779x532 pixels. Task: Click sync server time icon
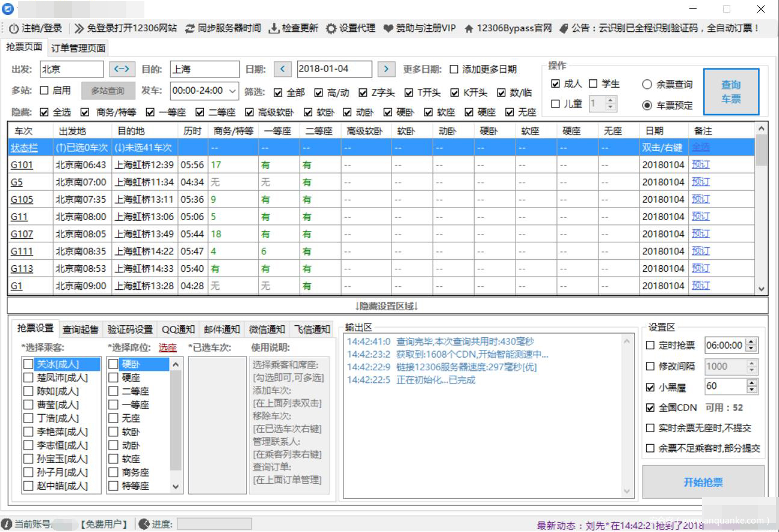click(x=190, y=28)
